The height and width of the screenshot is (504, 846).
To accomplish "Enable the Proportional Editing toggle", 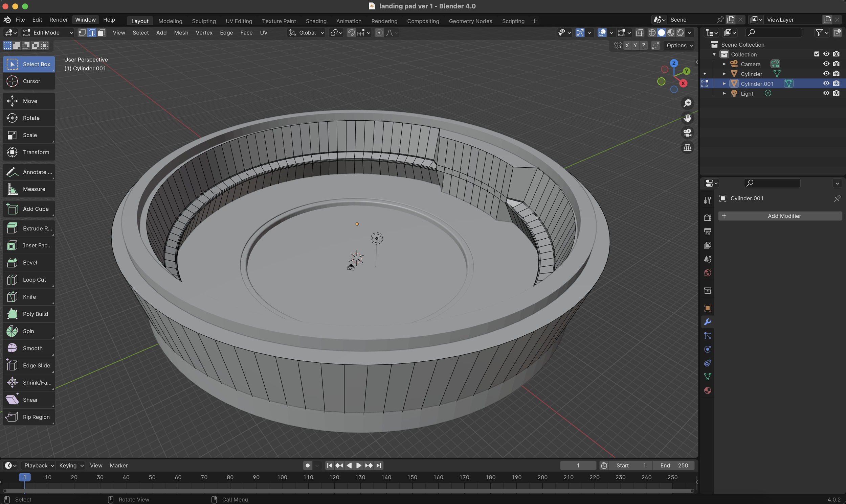I will 379,32.
